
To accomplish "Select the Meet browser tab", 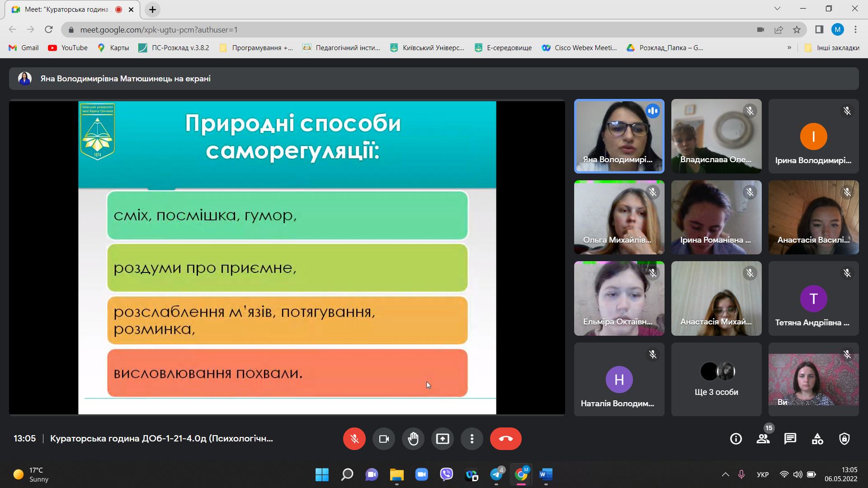I will click(68, 9).
